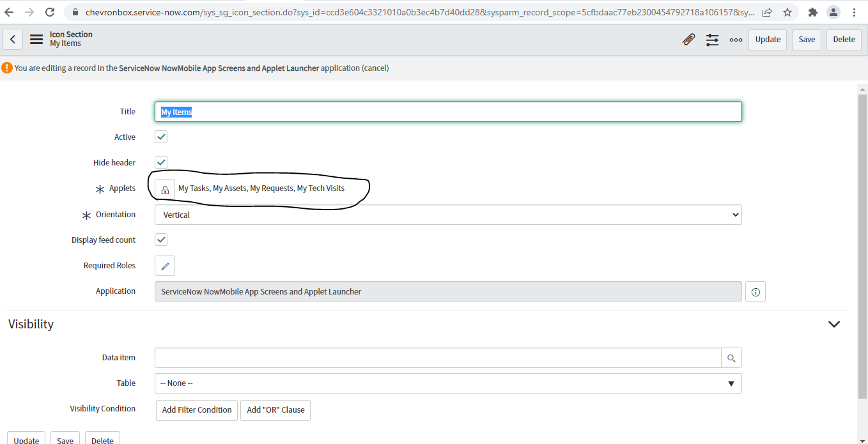Click the Visibility section heading
This screenshot has width=868, height=444.
pyautogui.click(x=31, y=324)
